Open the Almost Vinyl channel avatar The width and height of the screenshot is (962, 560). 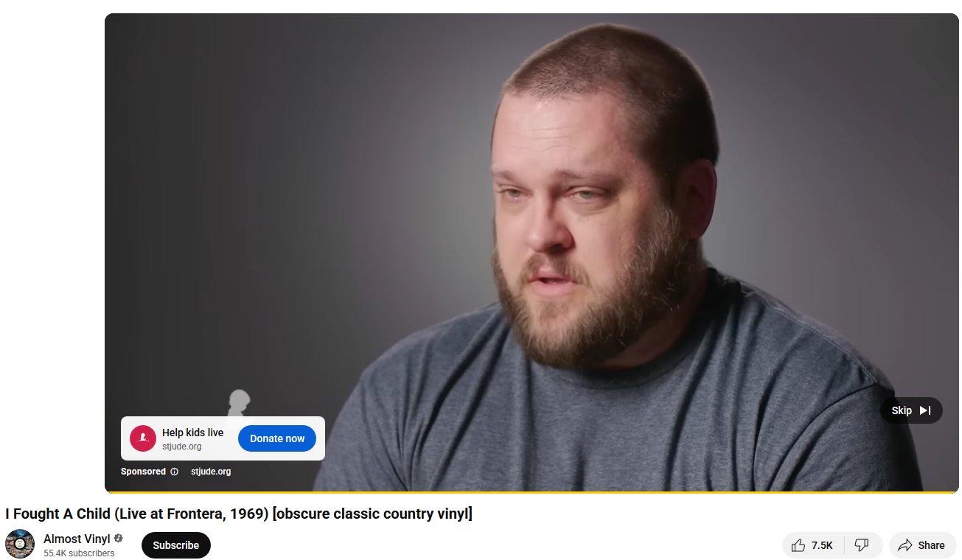(x=20, y=545)
